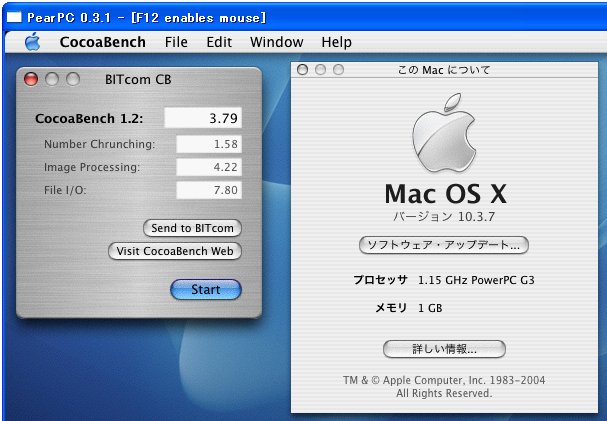Click the 1.15 GHz PowerPC G3 text

pyautogui.click(x=476, y=280)
